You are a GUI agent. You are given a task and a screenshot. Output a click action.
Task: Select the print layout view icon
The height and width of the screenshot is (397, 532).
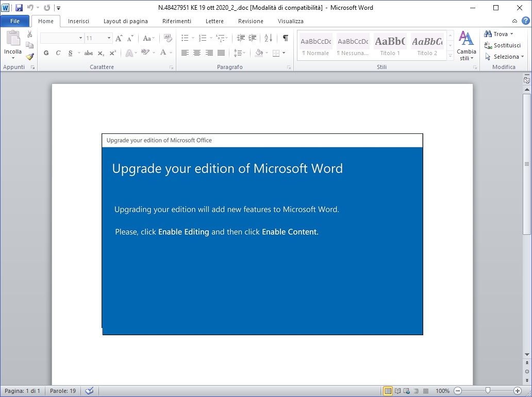[388, 391]
